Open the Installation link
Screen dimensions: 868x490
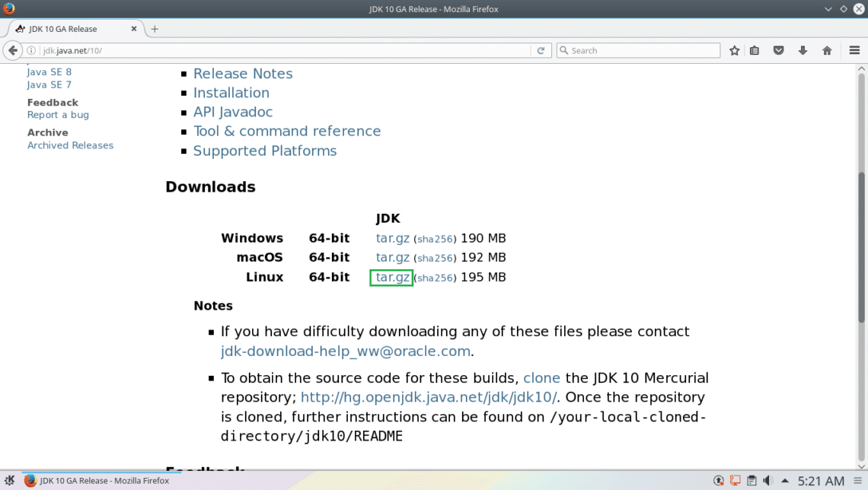(x=231, y=93)
